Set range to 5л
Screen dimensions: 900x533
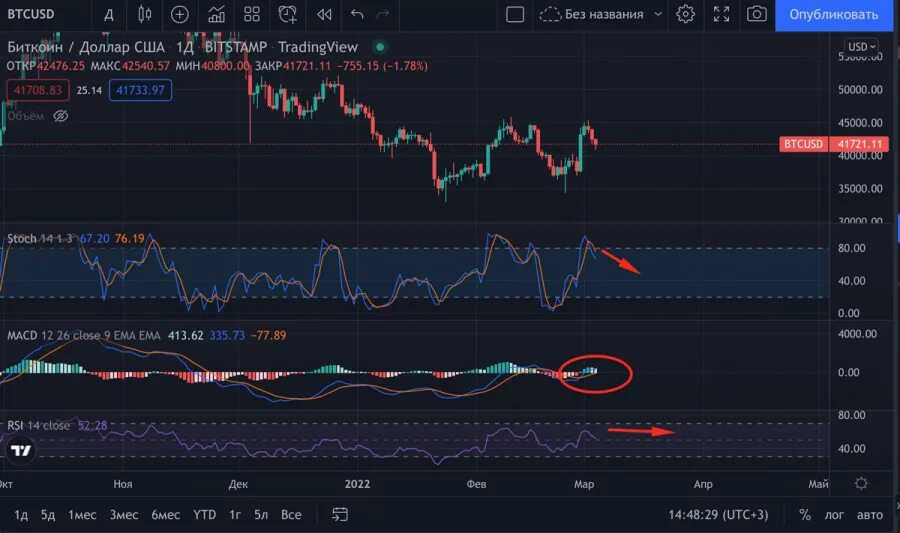click(x=261, y=515)
